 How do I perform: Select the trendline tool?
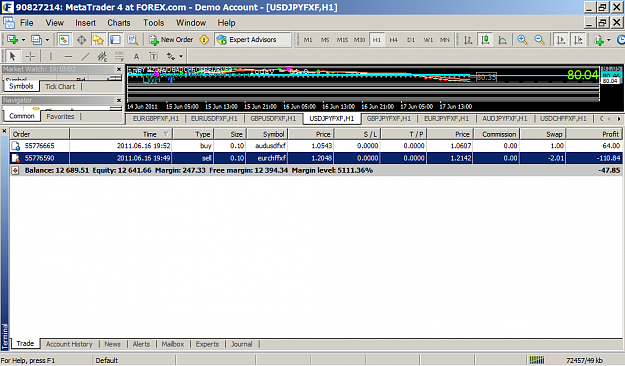pos(85,56)
